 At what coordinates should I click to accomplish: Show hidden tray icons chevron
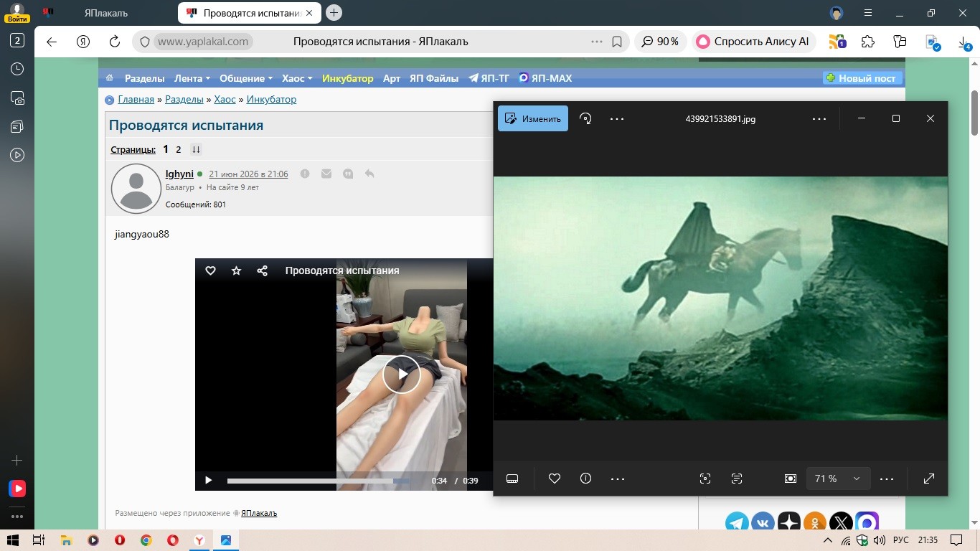(x=828, y=540)
